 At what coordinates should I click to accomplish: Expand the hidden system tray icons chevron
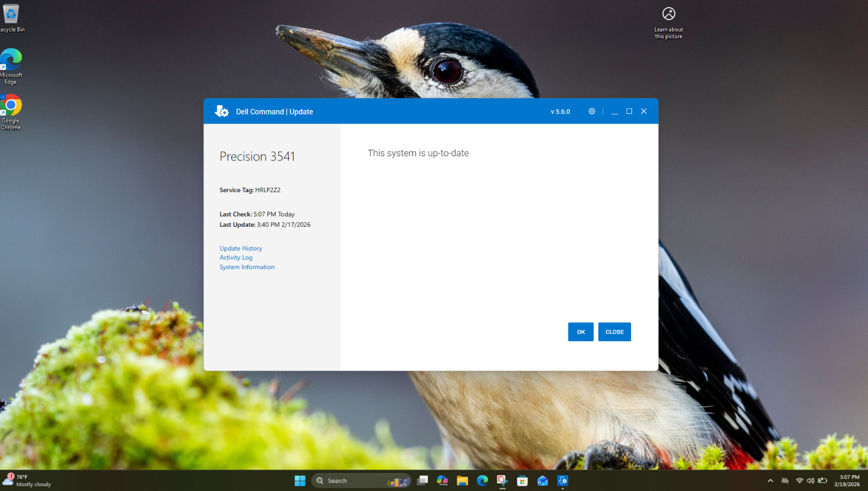(x=770, y=481)
